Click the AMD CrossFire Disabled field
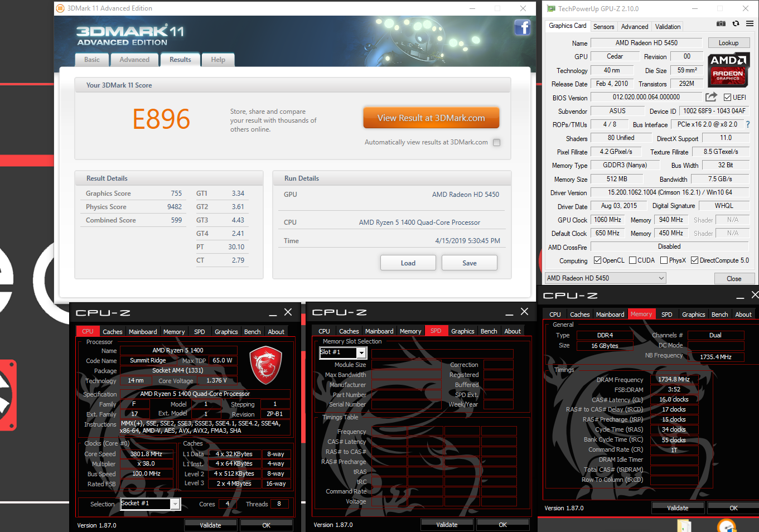The width and height of the screenshot is (759, 532). [669, 246]
